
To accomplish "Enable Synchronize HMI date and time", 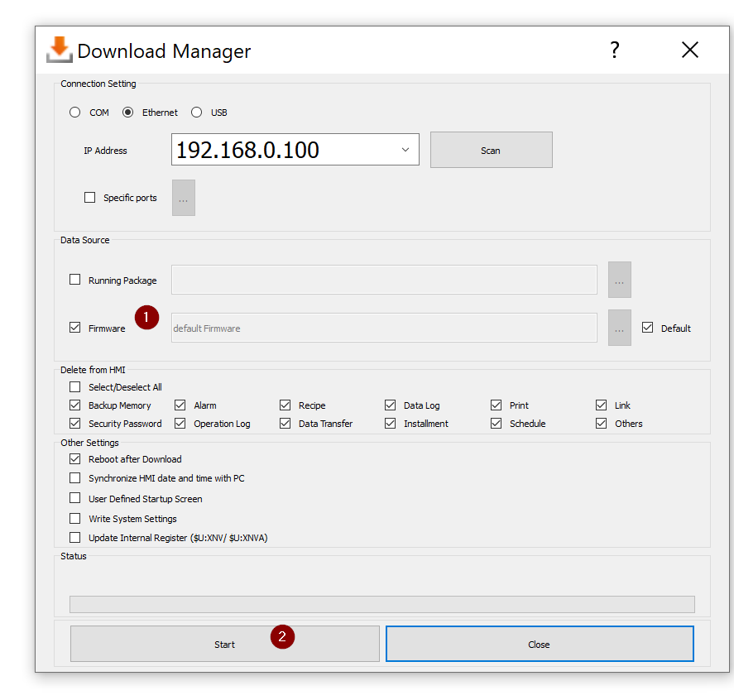I will (75, 478).
